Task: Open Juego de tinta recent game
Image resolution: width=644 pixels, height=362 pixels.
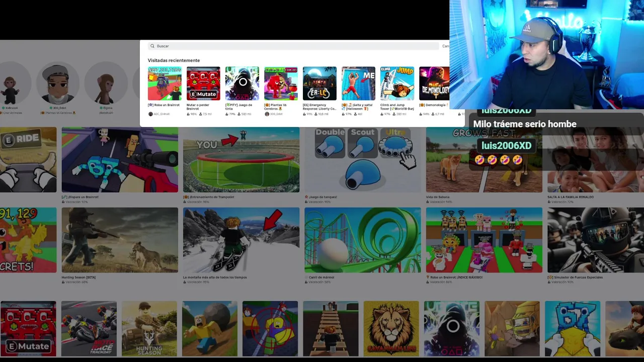Action: tap(242, 83)
